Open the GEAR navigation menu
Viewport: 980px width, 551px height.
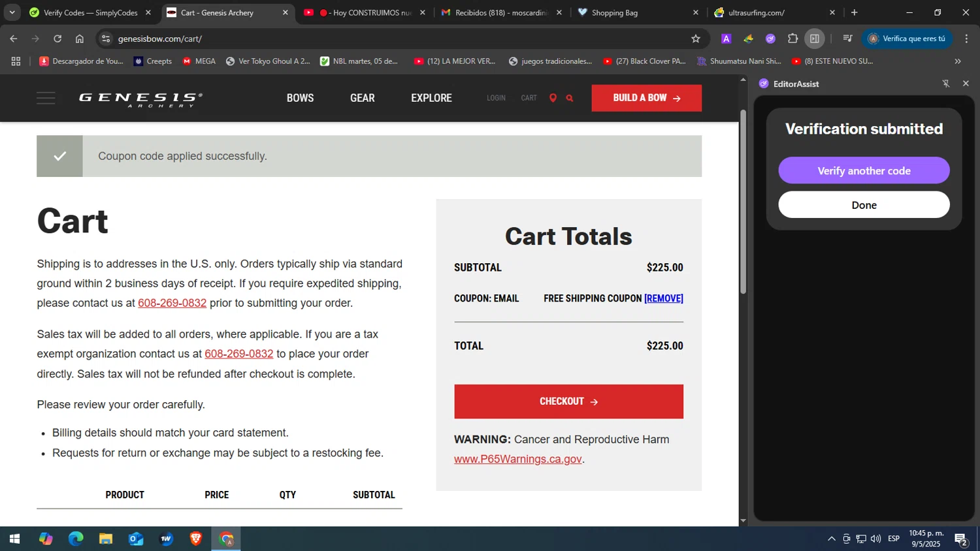tap(363, 98)
